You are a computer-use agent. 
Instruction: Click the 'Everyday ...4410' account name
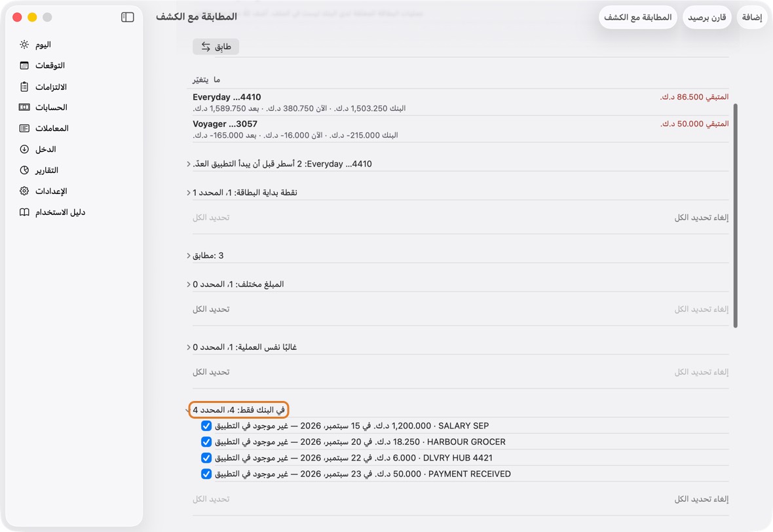[x=227, y=97]
